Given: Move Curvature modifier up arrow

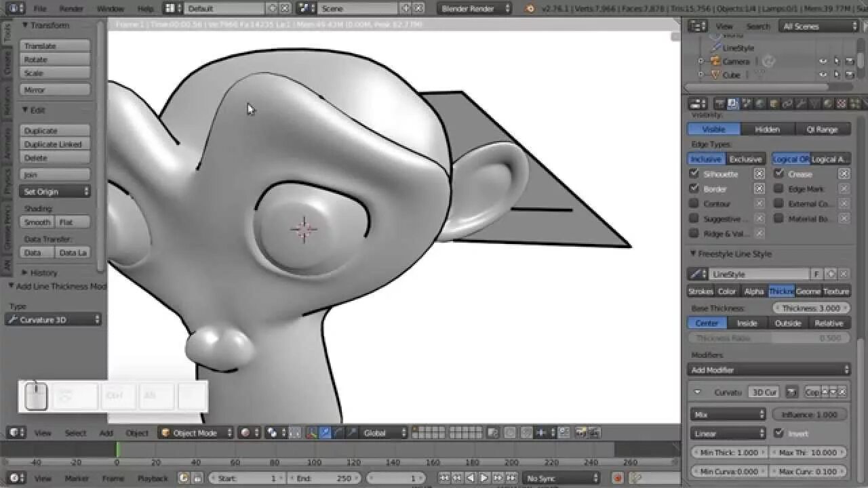Looking at the screenshot, I should [826, 392].
